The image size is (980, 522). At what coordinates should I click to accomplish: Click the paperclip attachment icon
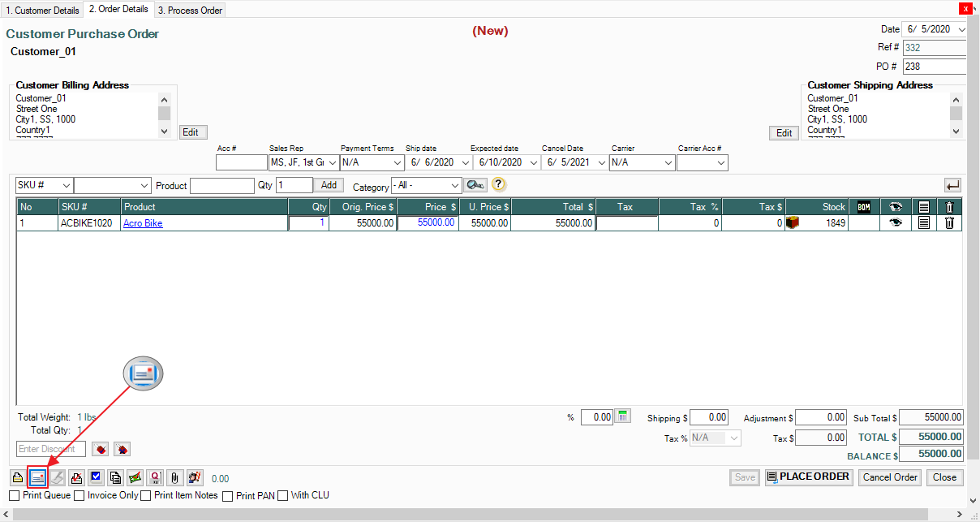174,477
